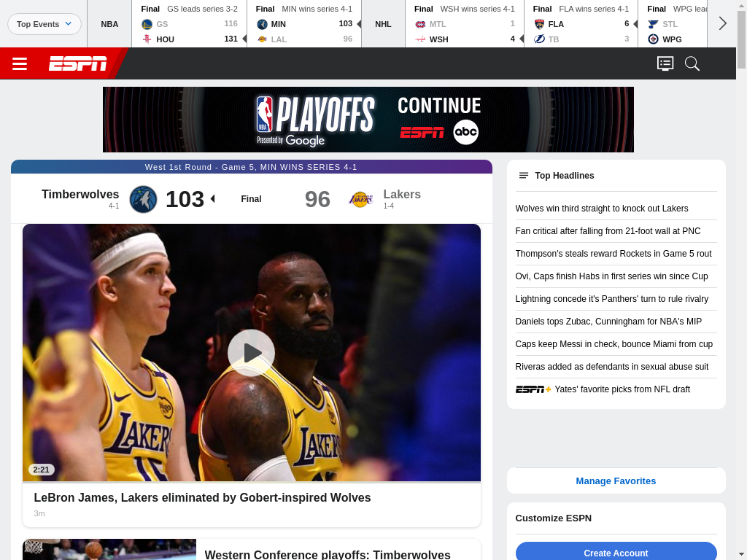This screenshot has width=747, height=560.
Task: Click the Capitals logo in scoreboard
Action: pos(420,39)
